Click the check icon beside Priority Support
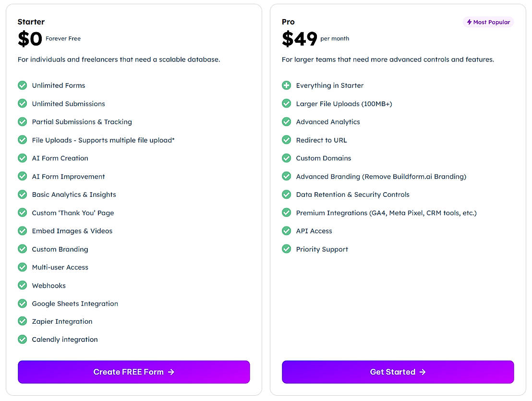Screen dimensions: 532x401 click(x=287, y=249)
